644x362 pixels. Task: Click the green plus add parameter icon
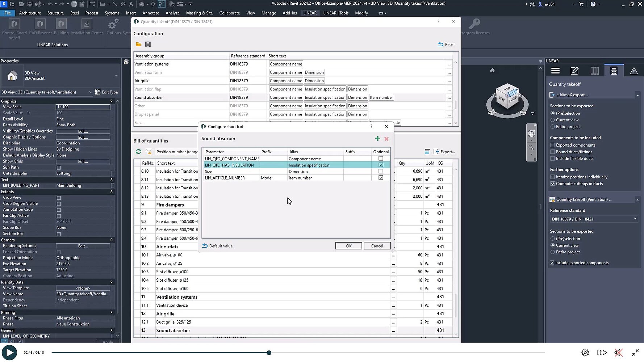[x=377, y=139]
